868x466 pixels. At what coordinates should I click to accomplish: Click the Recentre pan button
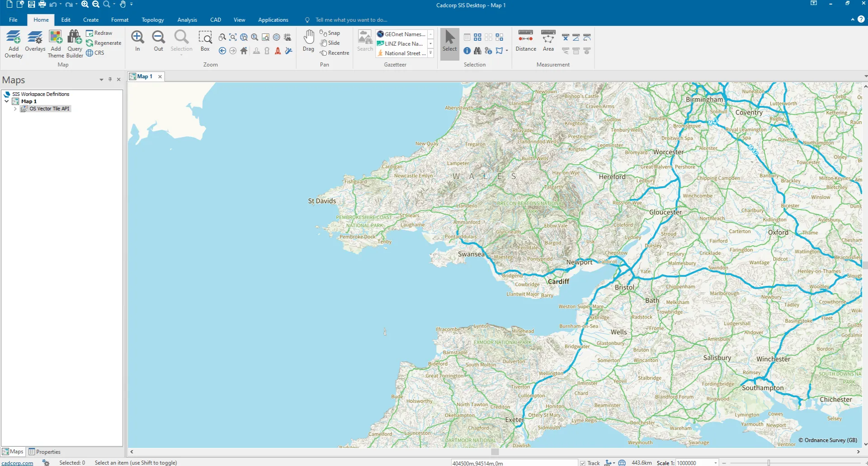[335, 53]
